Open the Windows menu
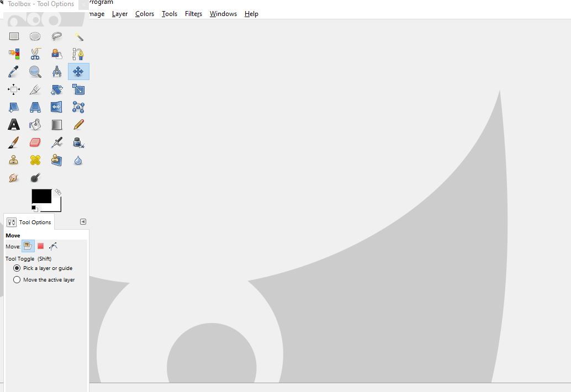Viewport: 571px width, 392px height. tap(223, 14)
